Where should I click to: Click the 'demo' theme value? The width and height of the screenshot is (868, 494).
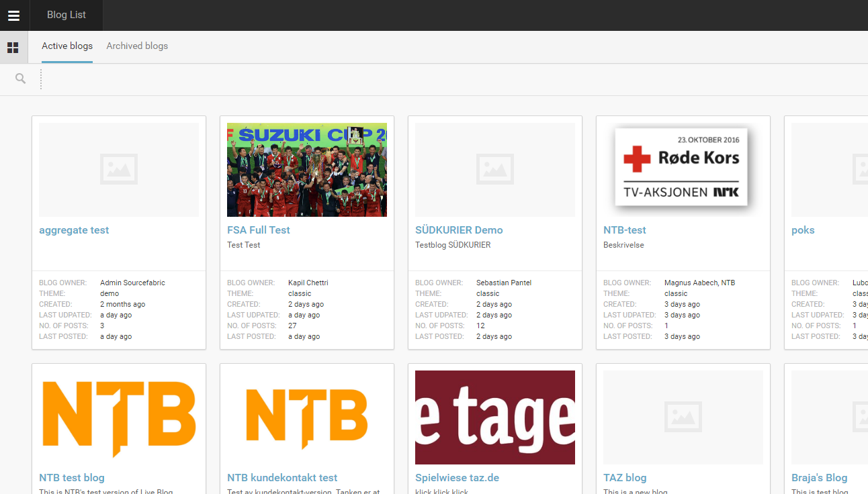click(x=110, y=293)
